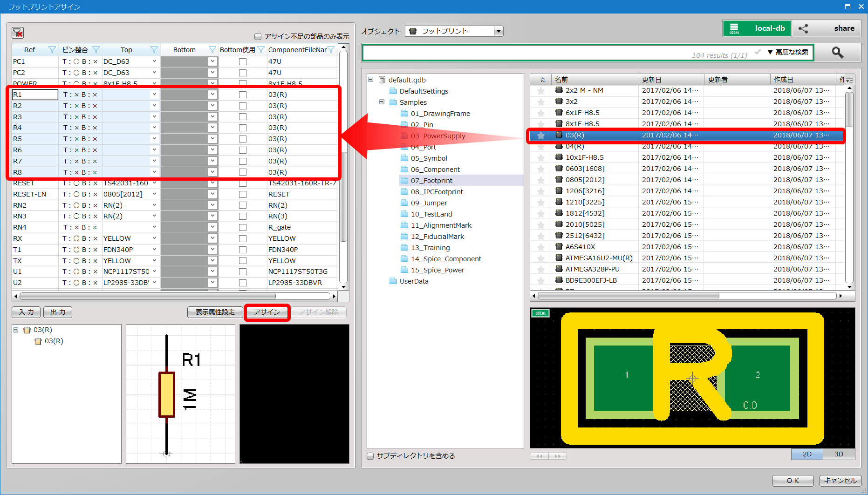Screen dimensions: 868x495
Task: Click the magnifying glass search icon
Action: coord(837,53)
